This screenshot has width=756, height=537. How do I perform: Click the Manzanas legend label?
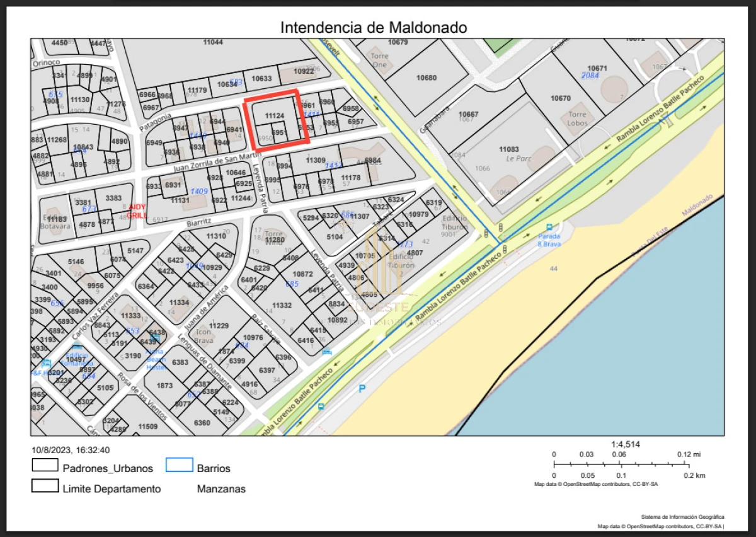pyautogui.click(x=221, y=488)
